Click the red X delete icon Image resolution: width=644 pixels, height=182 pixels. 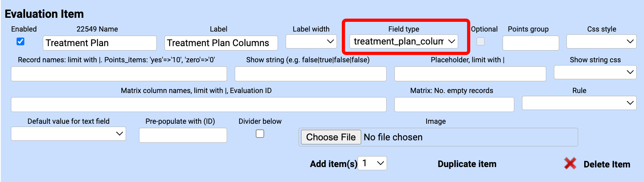click(x=570, y=163)
